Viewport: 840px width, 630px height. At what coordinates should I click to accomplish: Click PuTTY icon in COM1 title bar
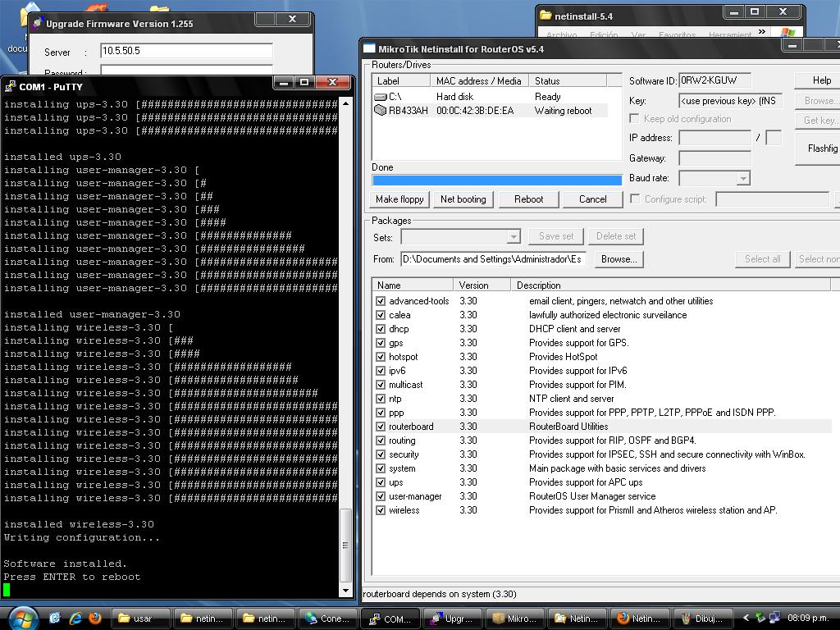[x=11, y=87]
